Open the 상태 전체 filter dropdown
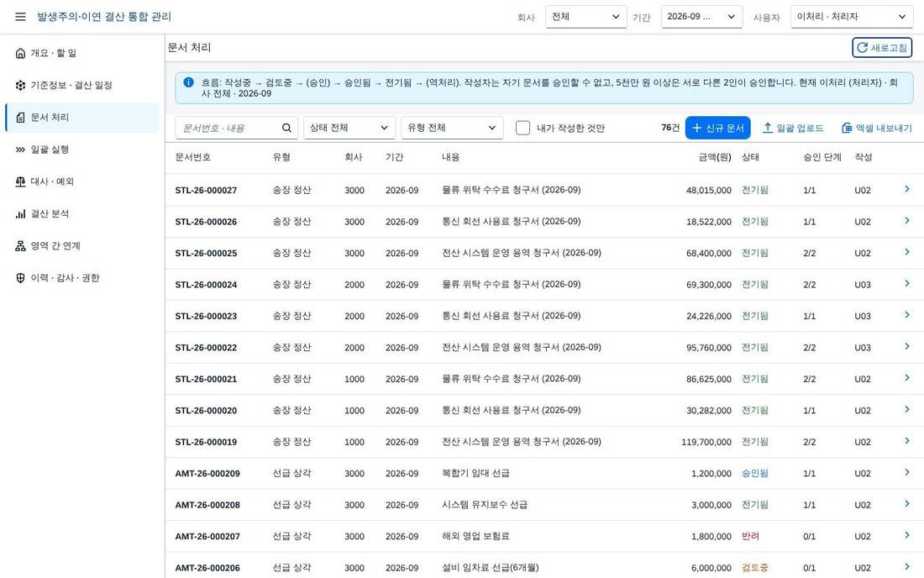This screenshot has height=578, width=924. [349, 128]
